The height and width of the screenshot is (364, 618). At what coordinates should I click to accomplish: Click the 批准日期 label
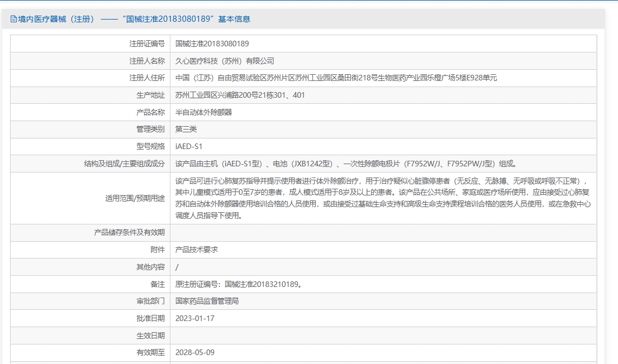click(x=150, y=318)
